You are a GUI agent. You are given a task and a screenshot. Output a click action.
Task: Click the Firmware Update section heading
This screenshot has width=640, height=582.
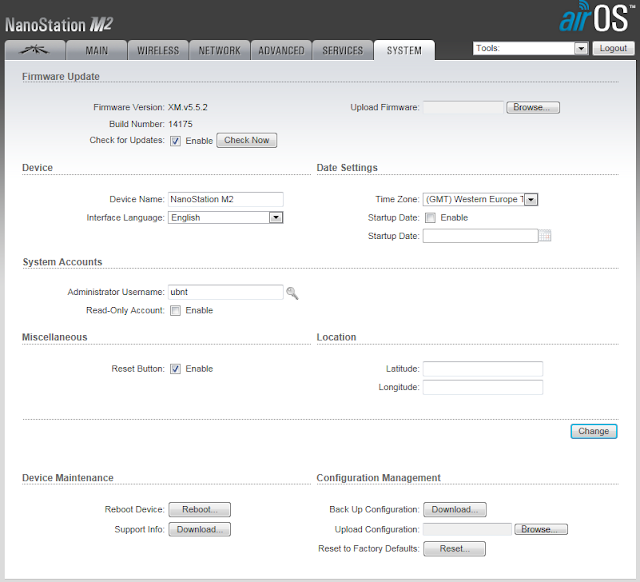(61, 76)
